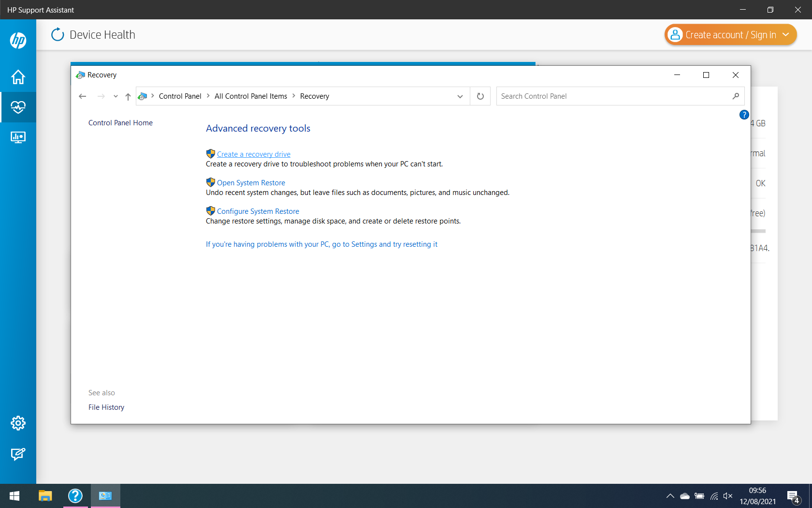Close the Recovery window
812x508 pixels.
point(736,75)
